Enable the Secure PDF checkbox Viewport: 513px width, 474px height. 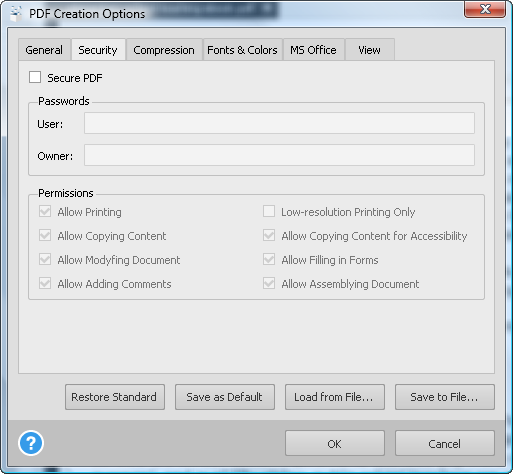(x=35, y=77)
